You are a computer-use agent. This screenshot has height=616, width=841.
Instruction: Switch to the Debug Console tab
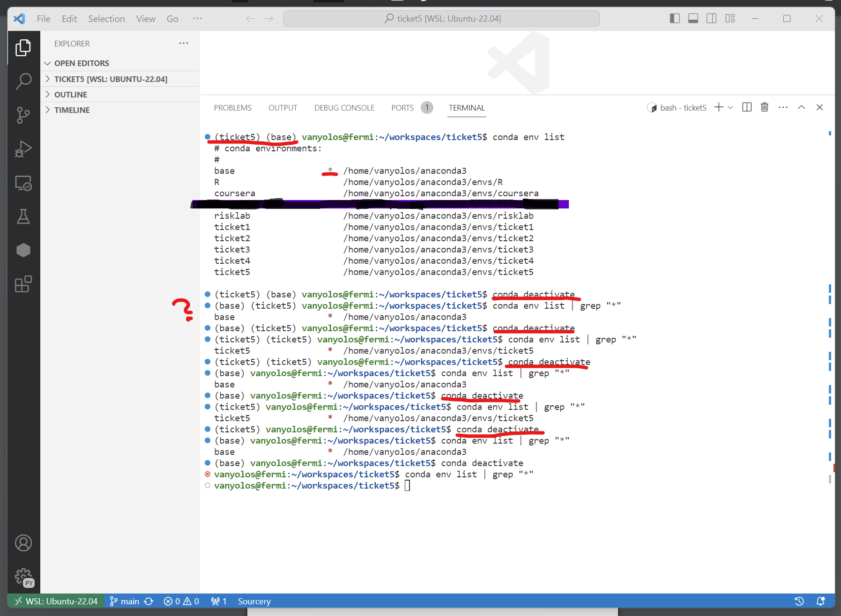[x=344, y=107]
